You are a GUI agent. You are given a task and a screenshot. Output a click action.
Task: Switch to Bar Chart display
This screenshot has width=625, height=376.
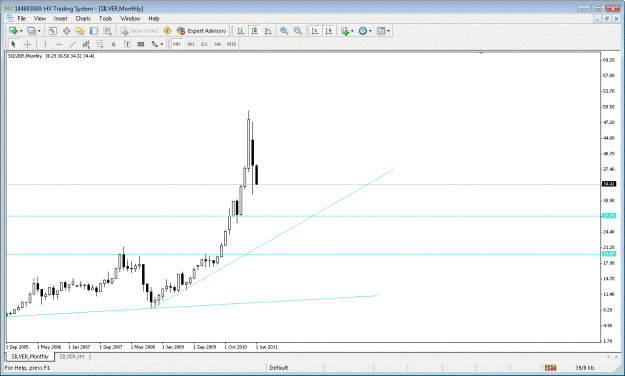pos(241,31)
